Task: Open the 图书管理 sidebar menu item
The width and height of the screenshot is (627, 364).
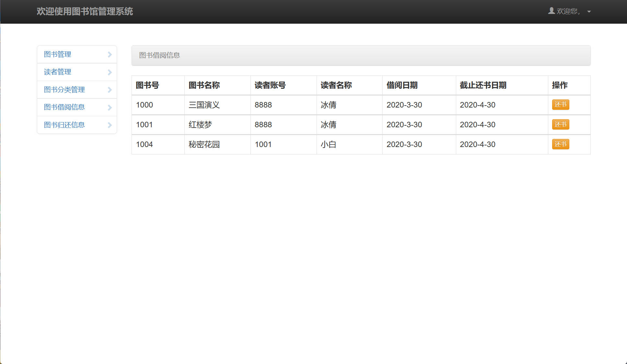Action: point(58,54)
